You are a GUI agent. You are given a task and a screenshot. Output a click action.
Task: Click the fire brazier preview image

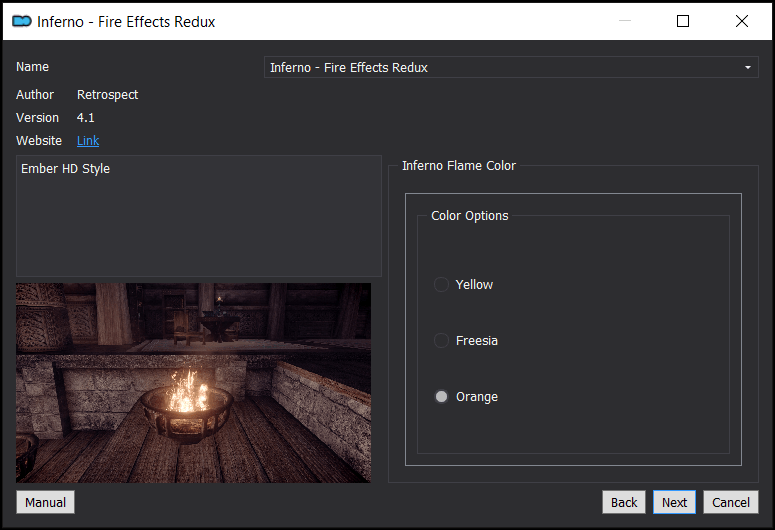[x=193, y=383]
